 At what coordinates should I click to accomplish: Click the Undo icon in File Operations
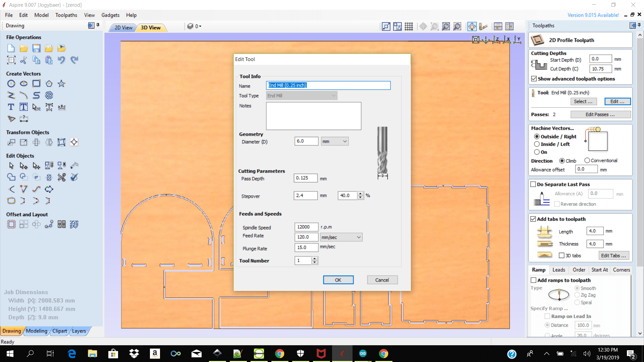coord(61,60)
